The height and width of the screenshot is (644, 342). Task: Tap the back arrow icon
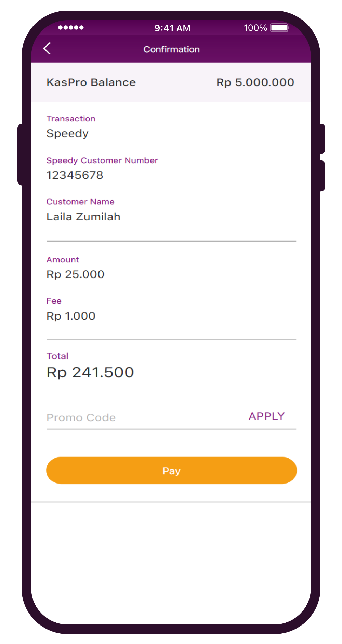tap(47, 49)
